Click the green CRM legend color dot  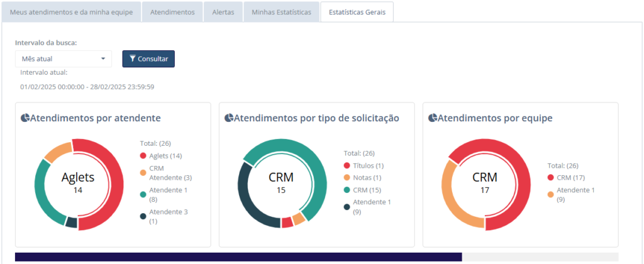(x=347, y=190)
